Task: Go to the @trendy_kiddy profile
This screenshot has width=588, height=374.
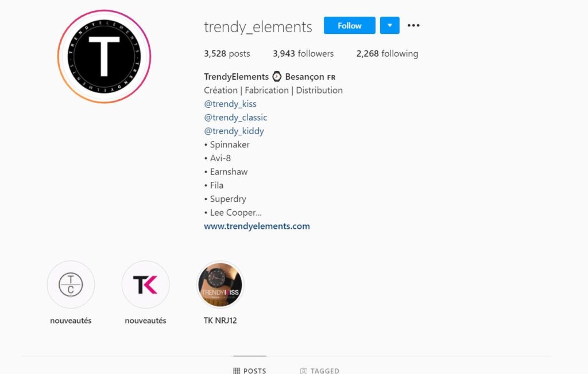Action: point(234,131)
